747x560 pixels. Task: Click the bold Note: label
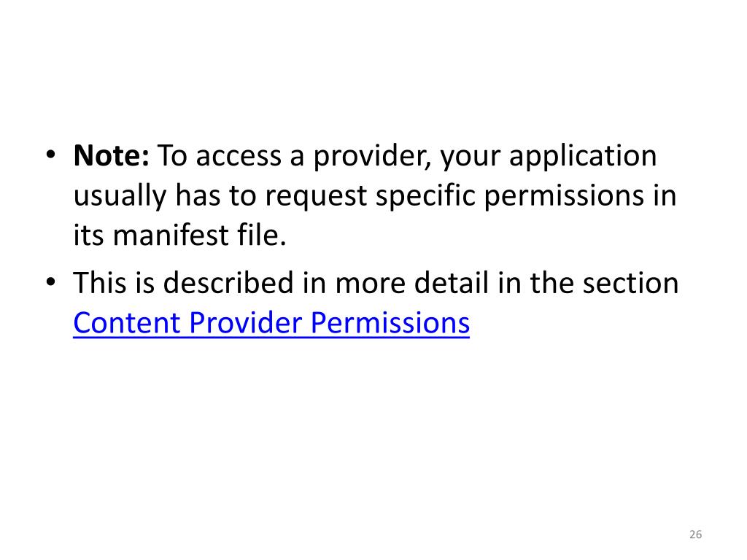tap(112, 155)
